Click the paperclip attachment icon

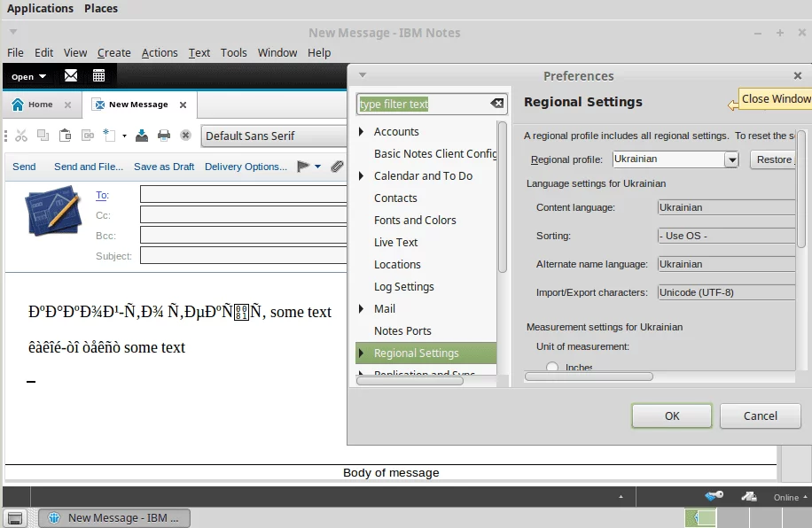point(337,167)
